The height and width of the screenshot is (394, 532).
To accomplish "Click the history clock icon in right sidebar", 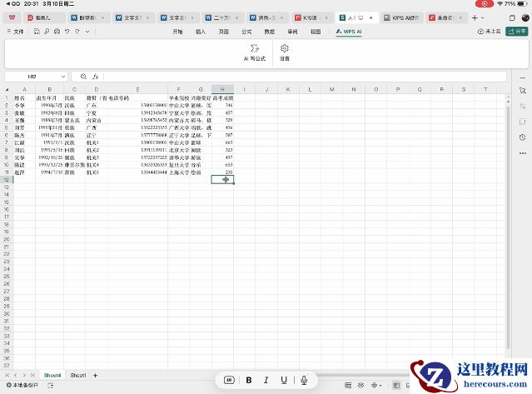I will (x=522, y=137).
